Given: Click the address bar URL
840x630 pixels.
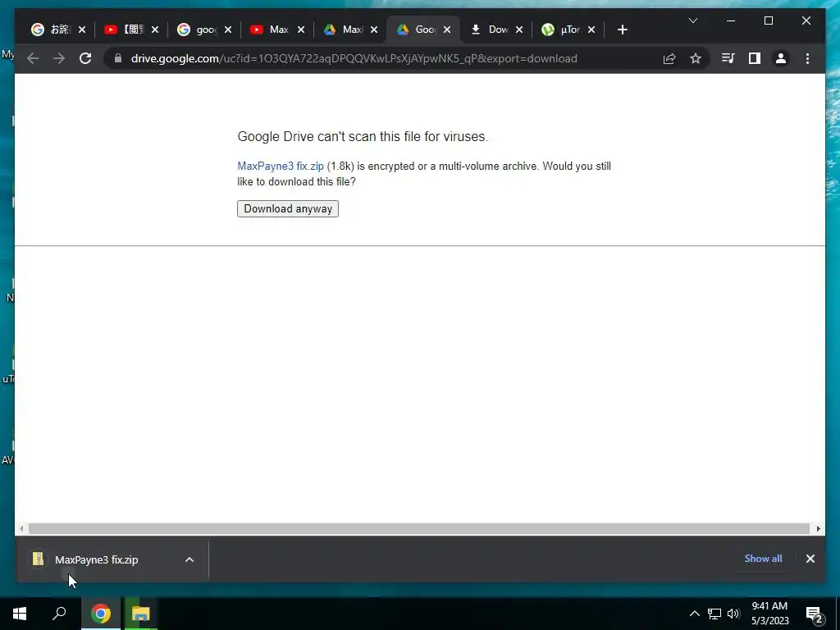Looking at the screenshot, I should [354, 58].
